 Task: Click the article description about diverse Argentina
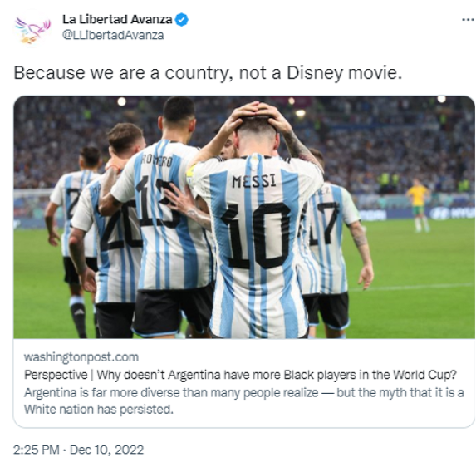pos(244,401)
